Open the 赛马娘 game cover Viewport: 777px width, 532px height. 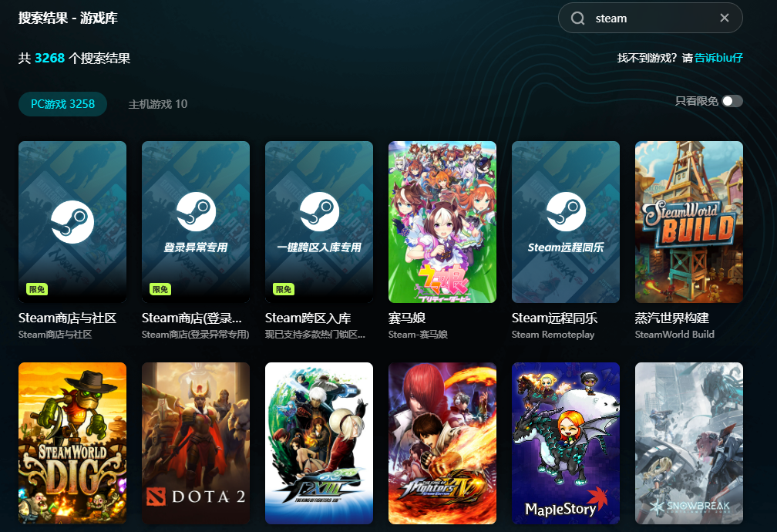click(442, 221)
